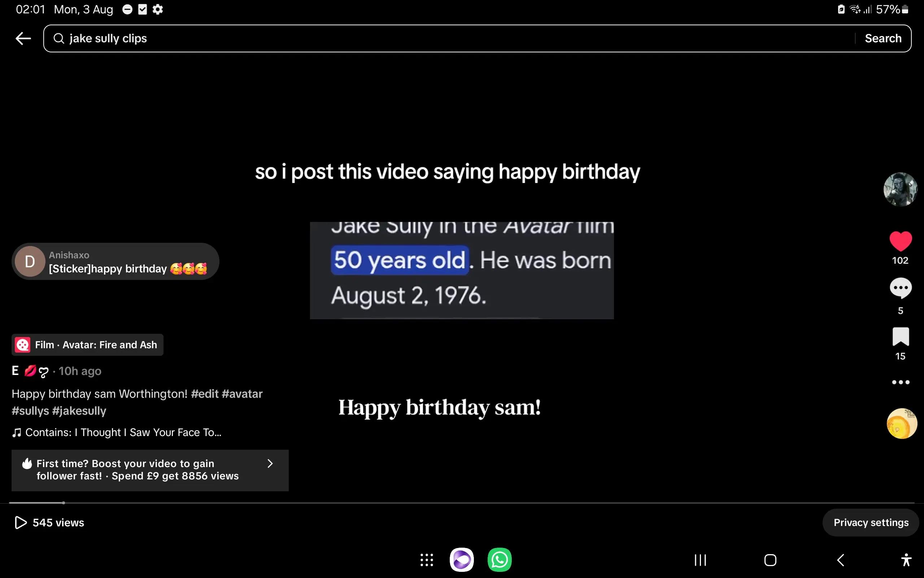
Task: Tap the 'so i post this video saying happy birthday' overlay
Action: click(x=448, y=172)
